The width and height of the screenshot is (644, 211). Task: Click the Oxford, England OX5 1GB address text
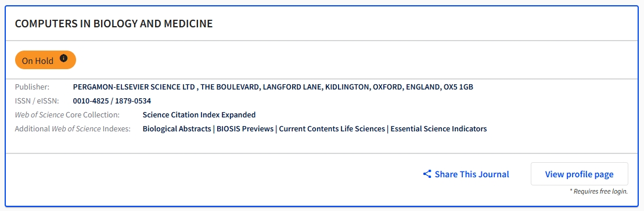click(423, 87)
